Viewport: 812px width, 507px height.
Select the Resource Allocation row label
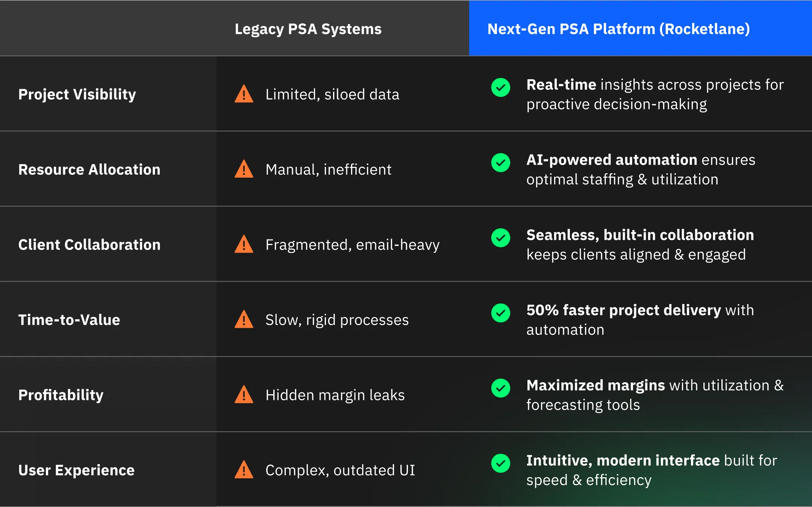click(x=89, y=170)
